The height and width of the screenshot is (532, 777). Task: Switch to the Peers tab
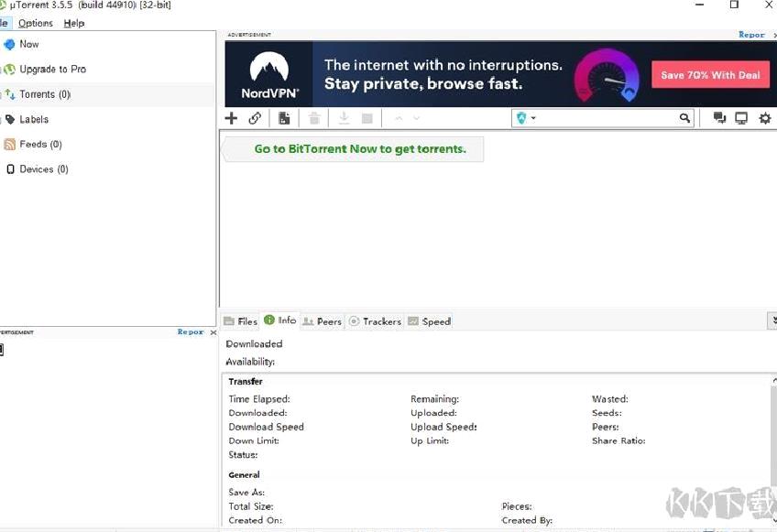[x=323, y=321]
